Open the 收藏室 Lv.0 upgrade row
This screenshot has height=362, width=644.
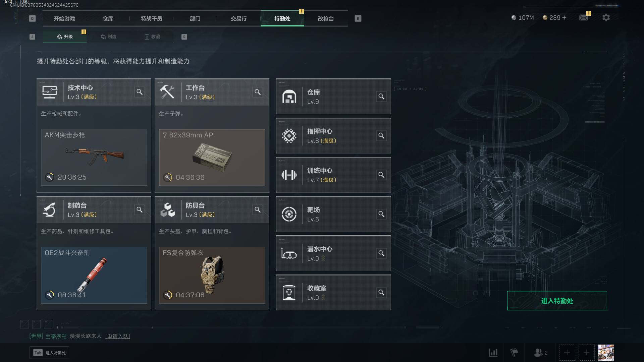333,293
